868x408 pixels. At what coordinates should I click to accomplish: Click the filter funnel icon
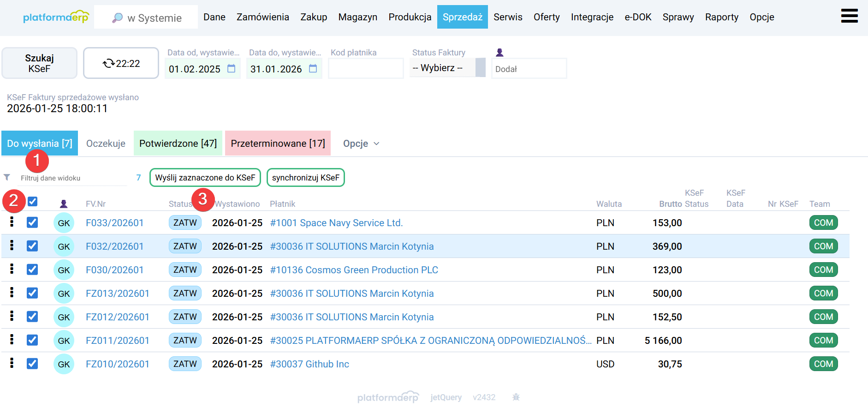[7, 177]
